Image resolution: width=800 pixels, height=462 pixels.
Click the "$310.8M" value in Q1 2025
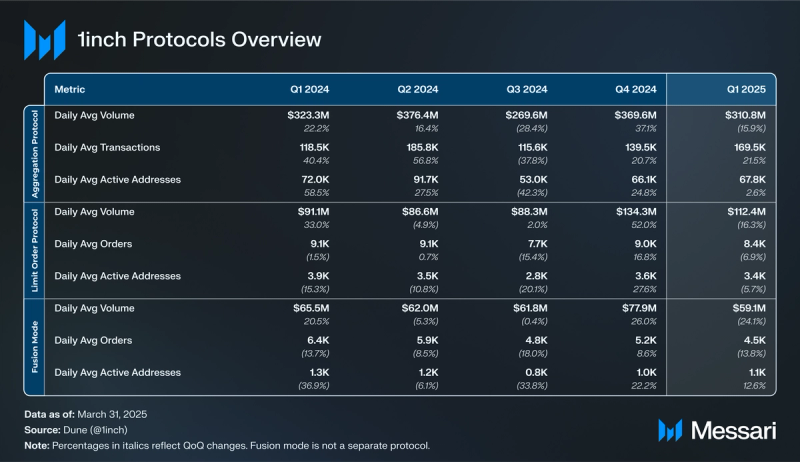click(745, 115)
